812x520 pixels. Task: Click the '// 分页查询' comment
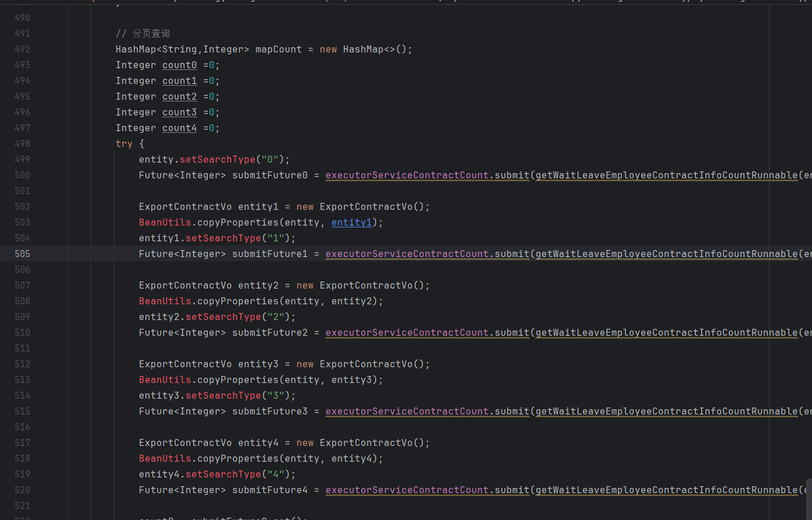(143, 33)
